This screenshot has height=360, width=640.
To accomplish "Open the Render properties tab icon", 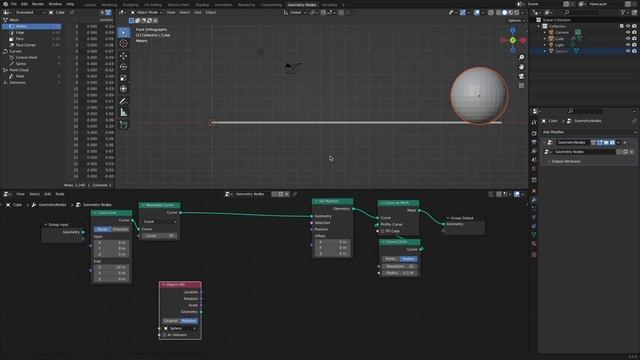I will 534,133.
